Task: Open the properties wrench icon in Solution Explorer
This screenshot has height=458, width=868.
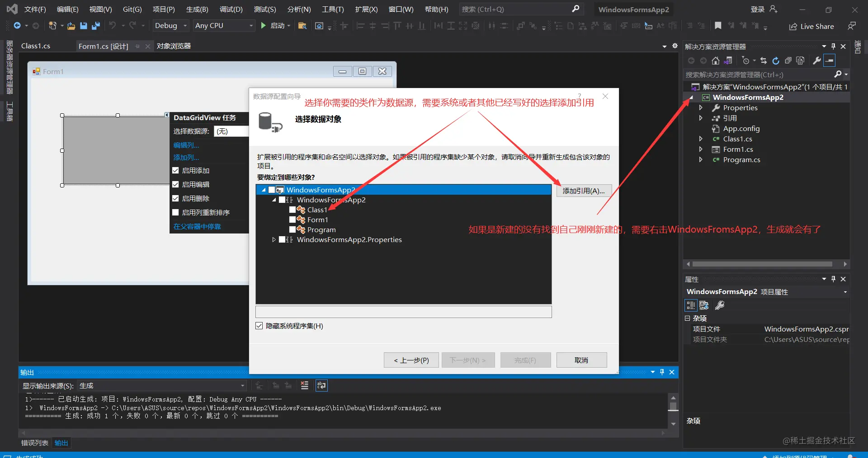Action: [817, 61]
